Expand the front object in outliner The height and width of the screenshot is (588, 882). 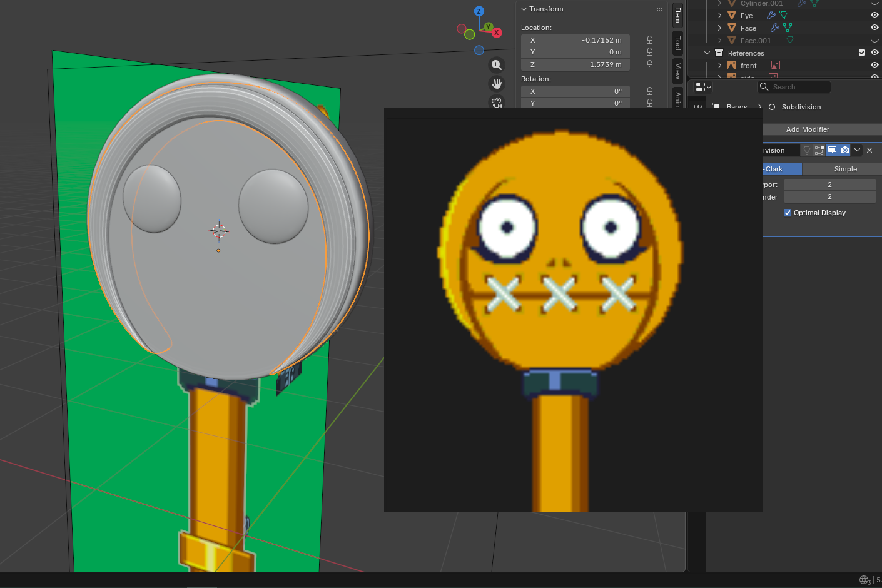click(719, 65)
